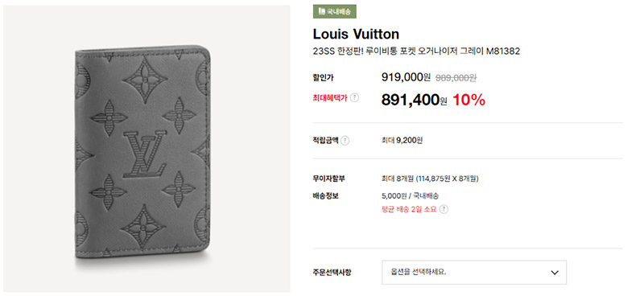The height and width of the screenshot is (296, 644).
Task: Click the crossed-out 989,000원 original price
Action: [x=456, y=77]
